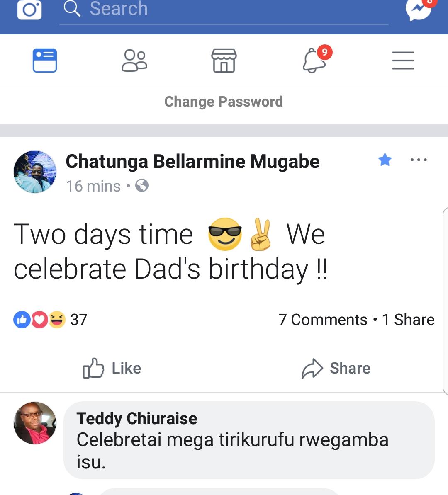Image resolution: width=448 pixels, height=495 pixels.
Task: Open hamburger menu tab
Action: click(403, 61)
